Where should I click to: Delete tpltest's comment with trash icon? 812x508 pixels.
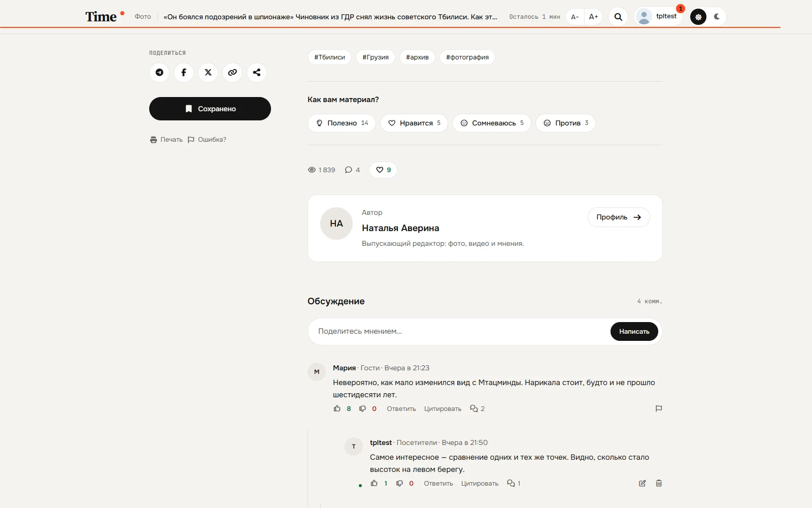(659, 483)
